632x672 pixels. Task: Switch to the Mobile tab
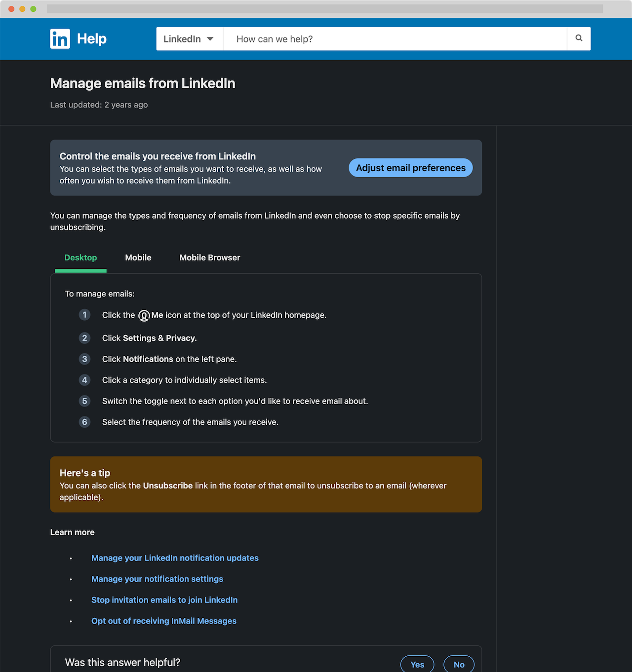click(138, 258)
